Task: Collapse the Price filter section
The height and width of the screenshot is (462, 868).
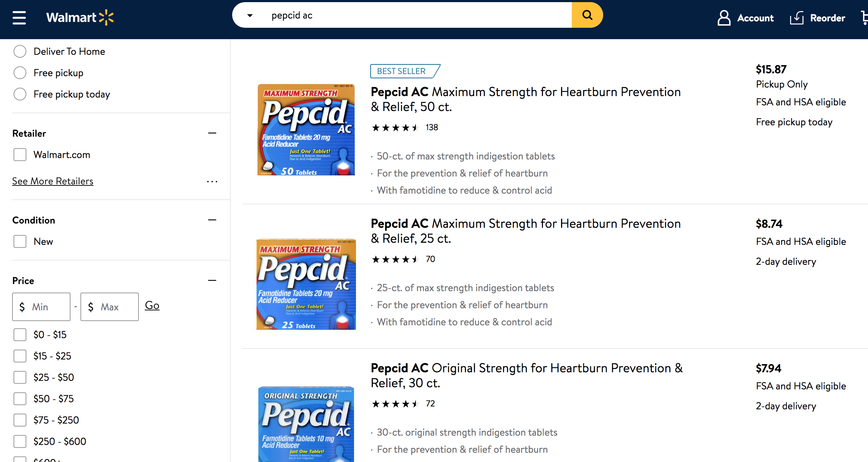Action: [x=212, y=280]
